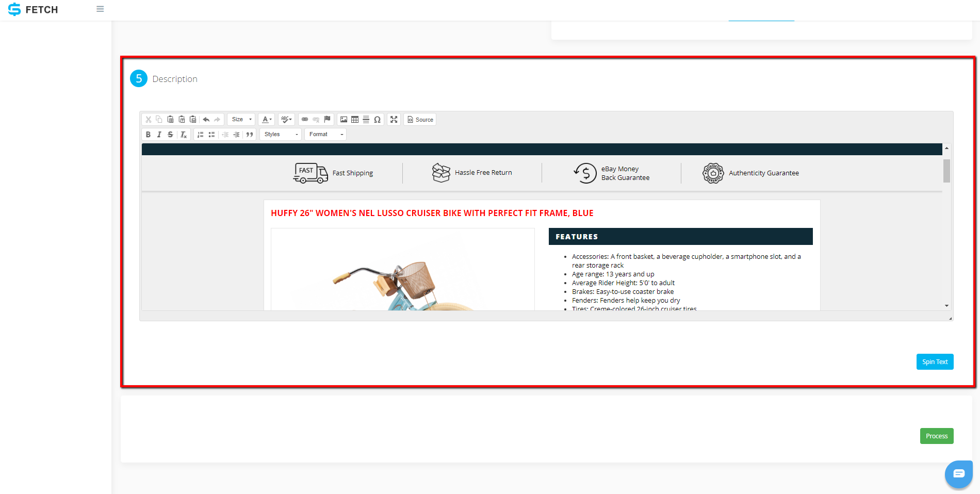Click the editor resize handle corner

(950, 318)
